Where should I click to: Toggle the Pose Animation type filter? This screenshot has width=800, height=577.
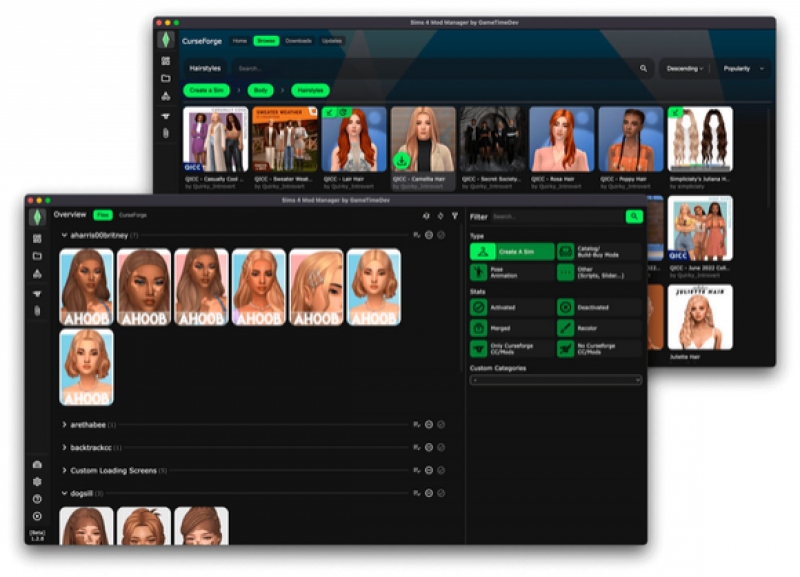coord(512,272)
